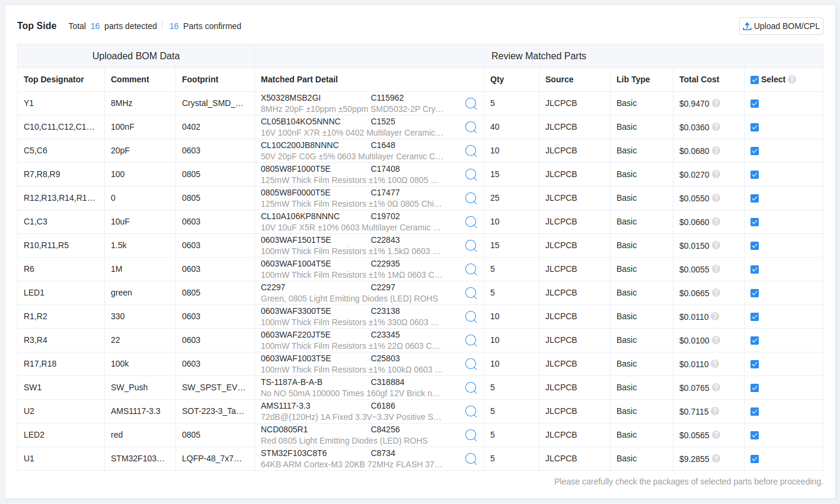Screen dimensions: 840x504
Task: Search matched part for Y1 crystal row
Action: [x=471, y=104]
